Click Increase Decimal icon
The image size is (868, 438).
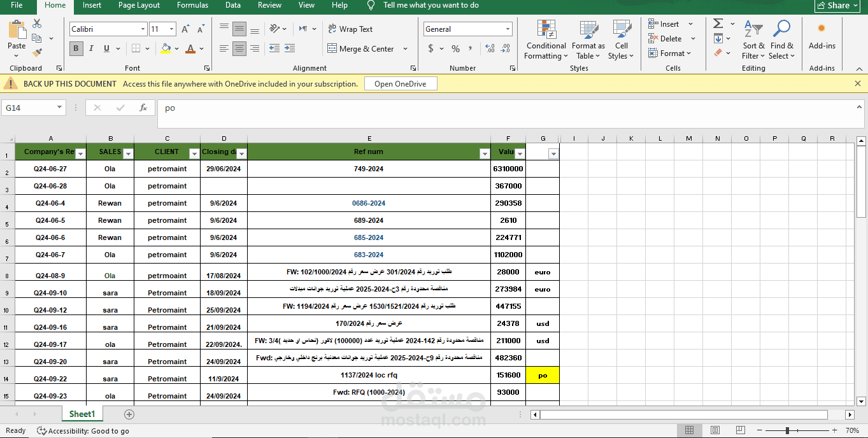[490, 48]
